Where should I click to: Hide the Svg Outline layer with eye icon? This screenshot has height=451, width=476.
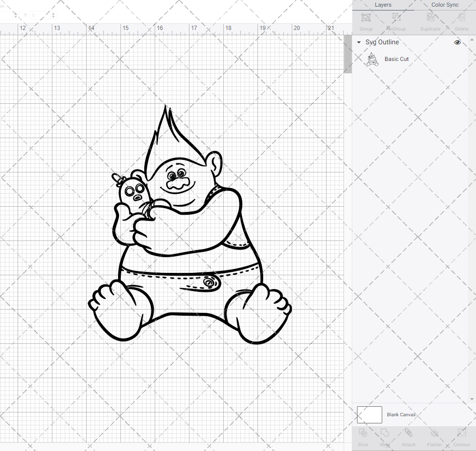pos(457,42)
